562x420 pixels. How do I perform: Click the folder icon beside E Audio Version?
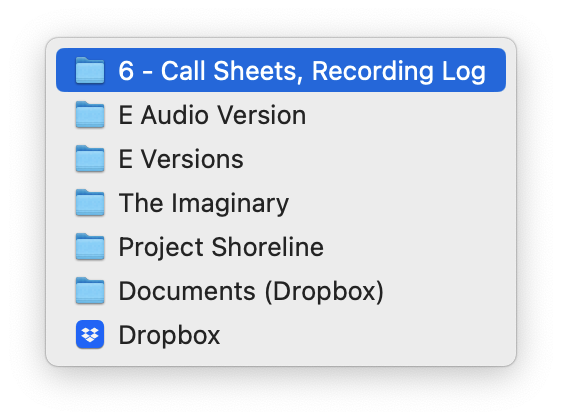[x=90, y=115]
